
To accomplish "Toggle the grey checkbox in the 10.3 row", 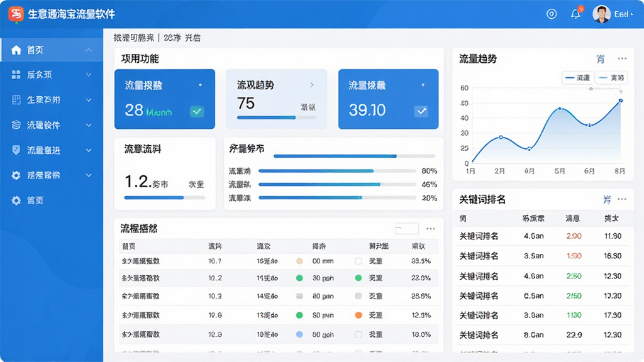I will click(x=358, y=296).
